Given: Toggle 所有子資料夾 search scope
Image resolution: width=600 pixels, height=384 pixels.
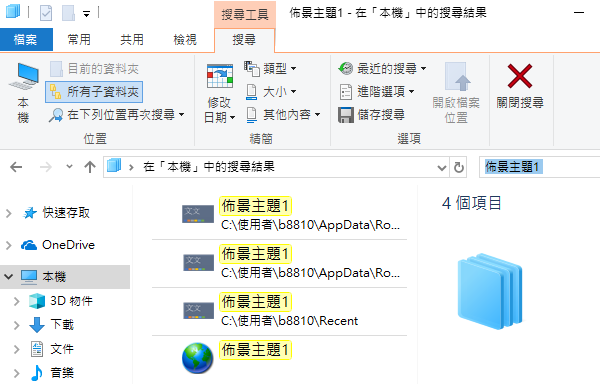Looking at the screenshot, I should pyautogui.click(x=94, y=92).
